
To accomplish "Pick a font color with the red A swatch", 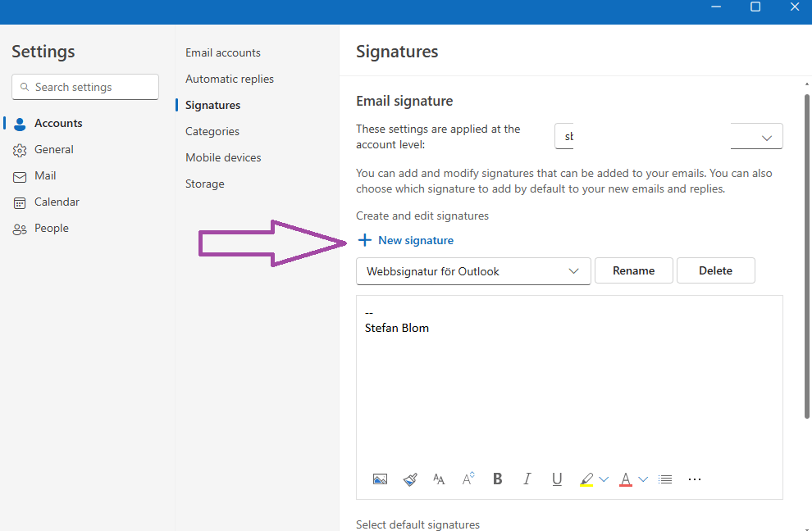I will [625, 479].
